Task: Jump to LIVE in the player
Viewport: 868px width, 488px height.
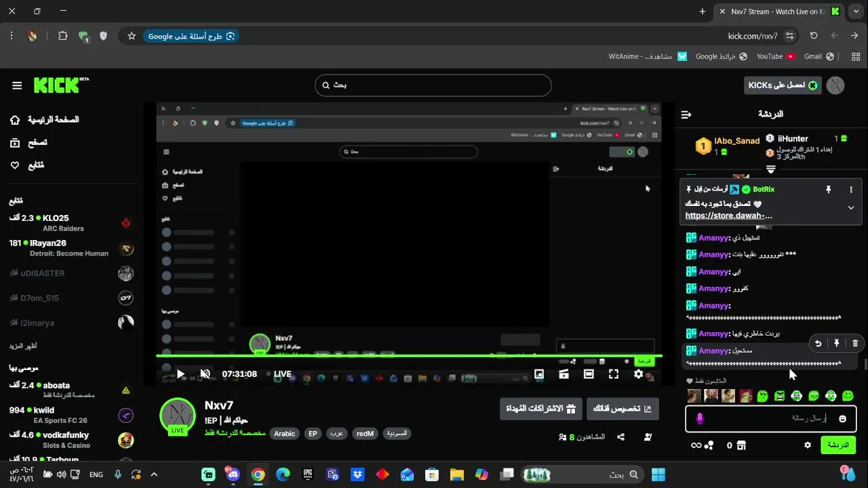Action: point(279,374)
